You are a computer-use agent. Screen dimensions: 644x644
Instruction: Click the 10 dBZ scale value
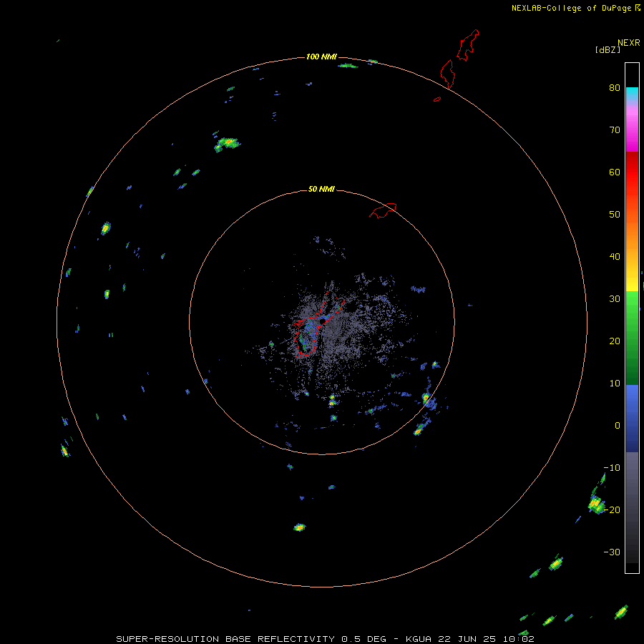(x=615, y=384)
